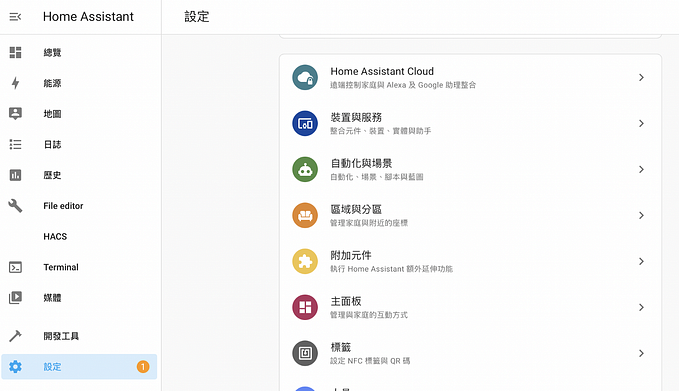Image resolution: width=679 pixels, height=391 pixels.
Task: Click the 設定 gear icon in sidebar
Action: coord(15,367)
